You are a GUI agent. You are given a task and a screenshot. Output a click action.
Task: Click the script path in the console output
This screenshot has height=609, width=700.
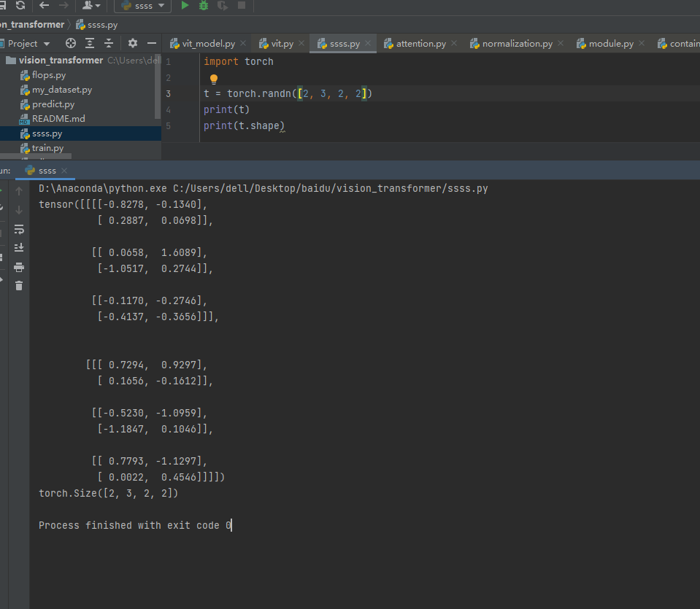click(x=331, y=189)
